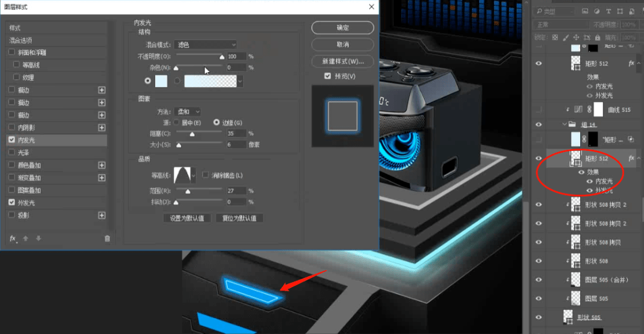
Task: Click the 新建样式(W)... button
Action: 342,61
